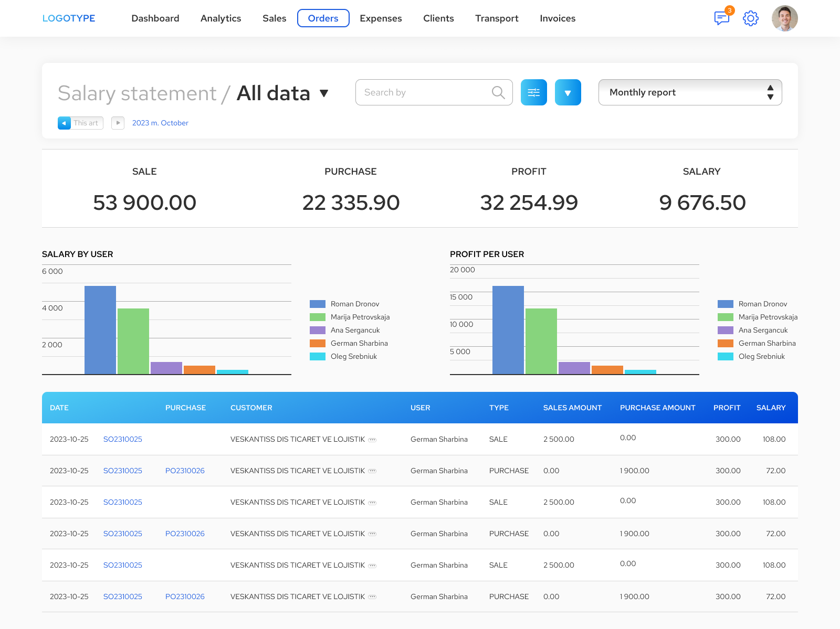This screenshot has height=629, width=840.
Task: Click the Roman Dronov swatch in Salary by User legend
Action: 318,304
